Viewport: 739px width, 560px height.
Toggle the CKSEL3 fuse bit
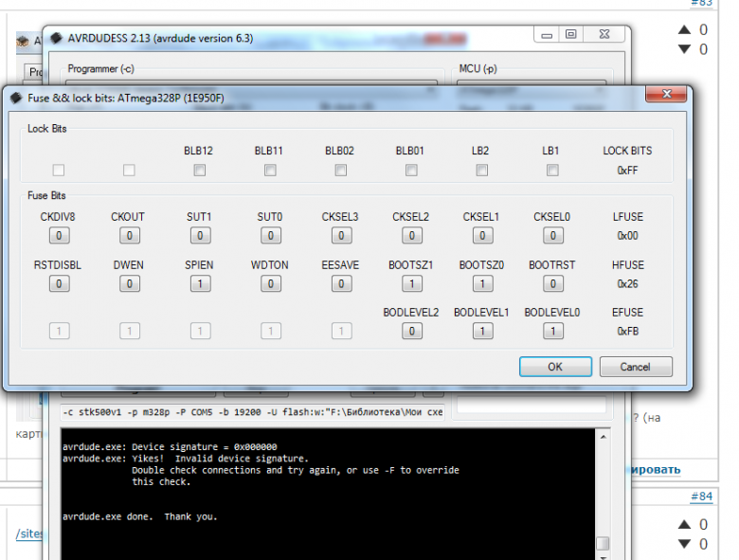341,235
